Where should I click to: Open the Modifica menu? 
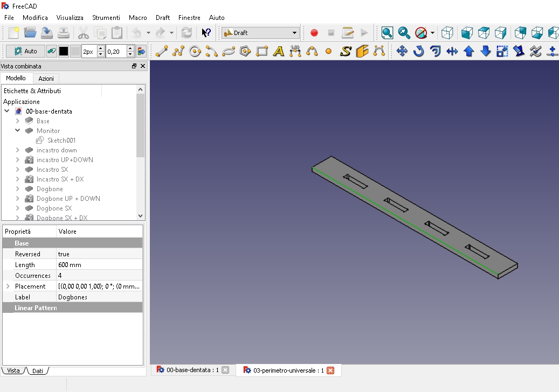[35, 17]
